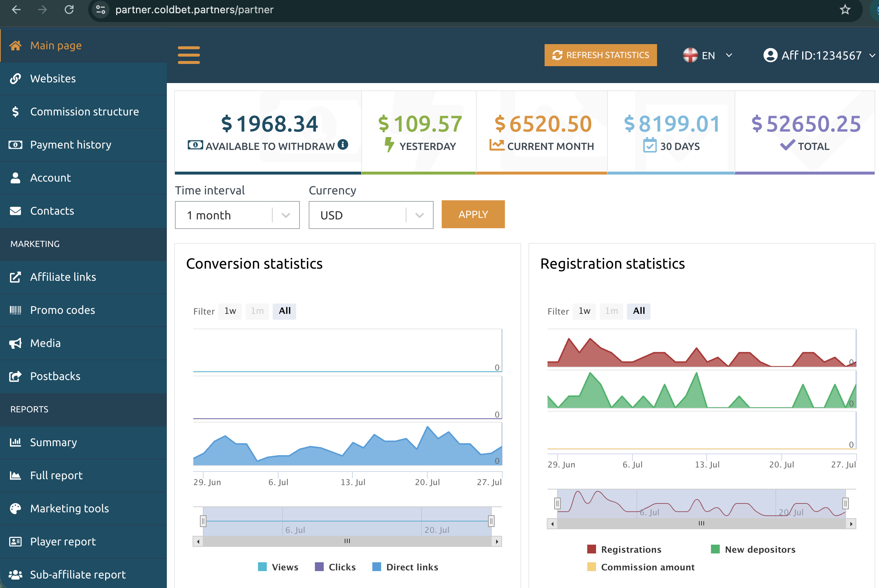Screen dimensions: 879x588
Task: Reload the page in the browser
Action: click(x=69, y=10)
